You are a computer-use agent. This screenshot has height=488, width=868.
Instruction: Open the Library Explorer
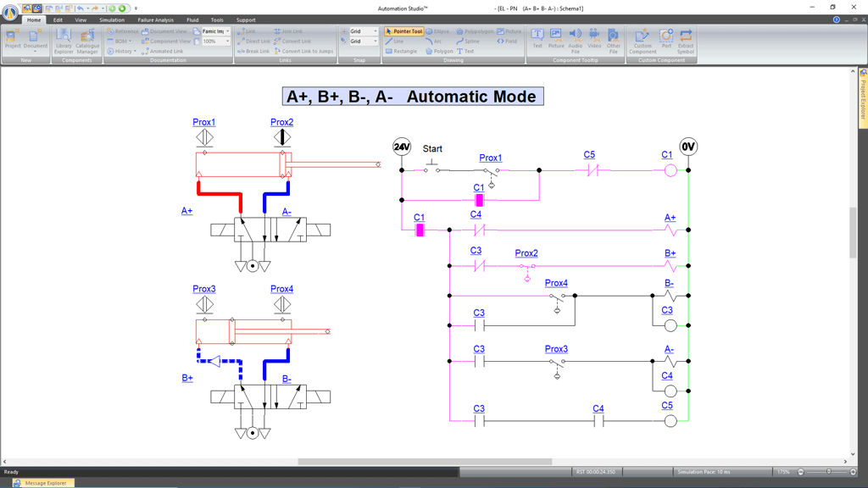(x=64, y=41)
